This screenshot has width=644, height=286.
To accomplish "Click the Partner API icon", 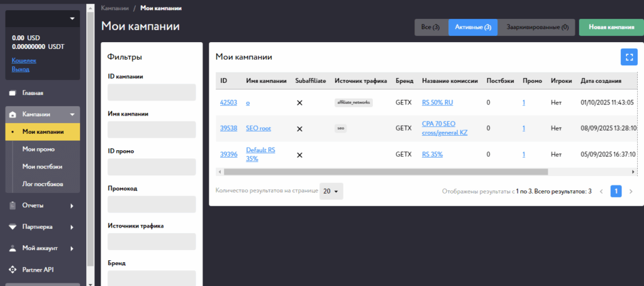I will 12,270.
